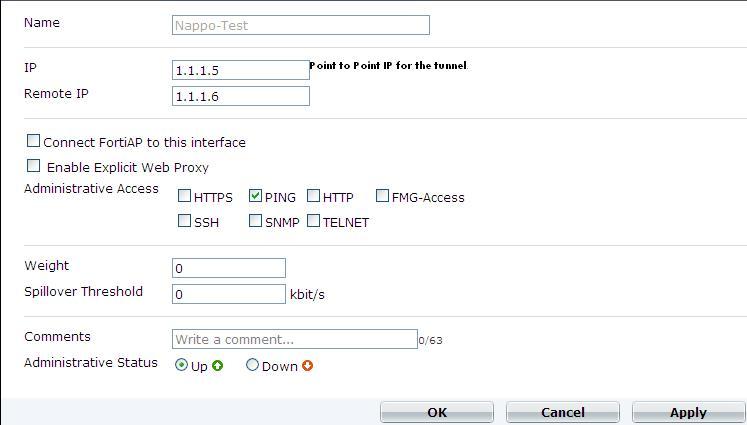Enable HTTP administrative access

[314, 196]
